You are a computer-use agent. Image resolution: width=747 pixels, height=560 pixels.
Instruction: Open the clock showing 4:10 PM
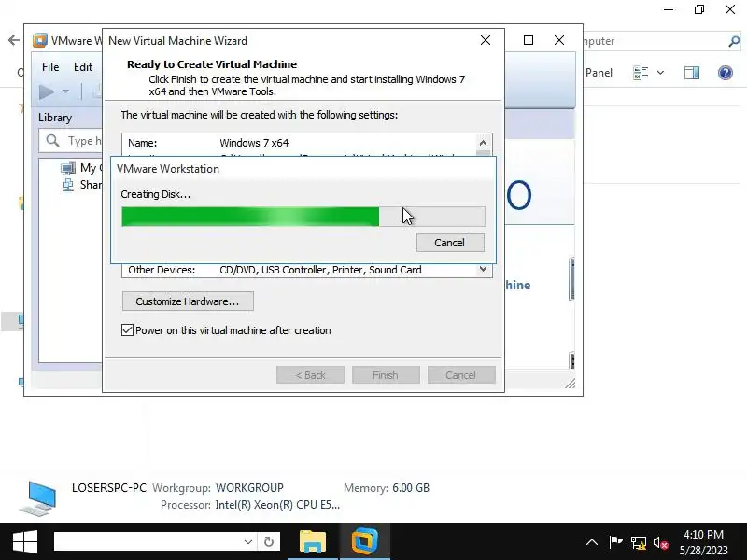704,542
